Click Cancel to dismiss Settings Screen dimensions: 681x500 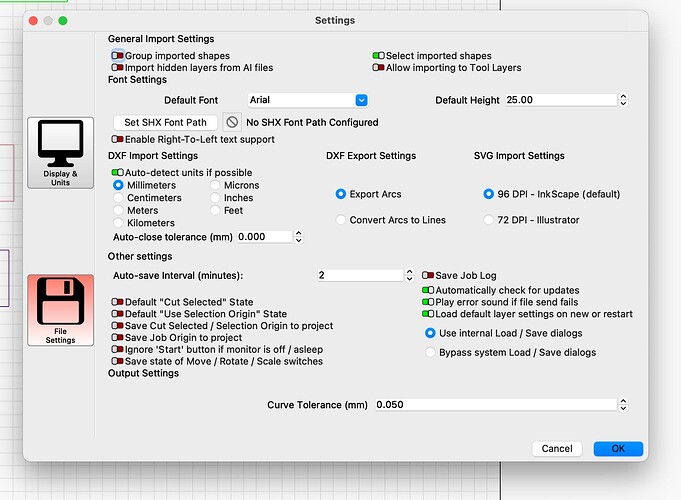557,449
